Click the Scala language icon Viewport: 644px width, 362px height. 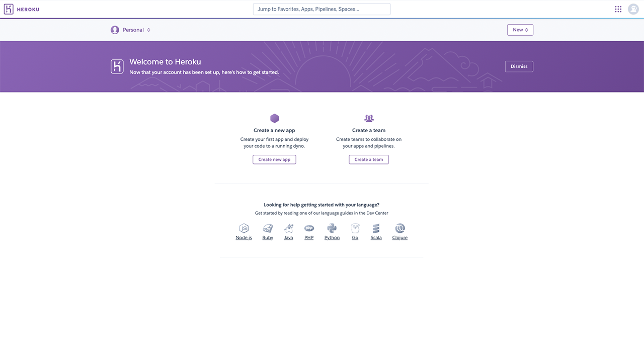[376, 228]
